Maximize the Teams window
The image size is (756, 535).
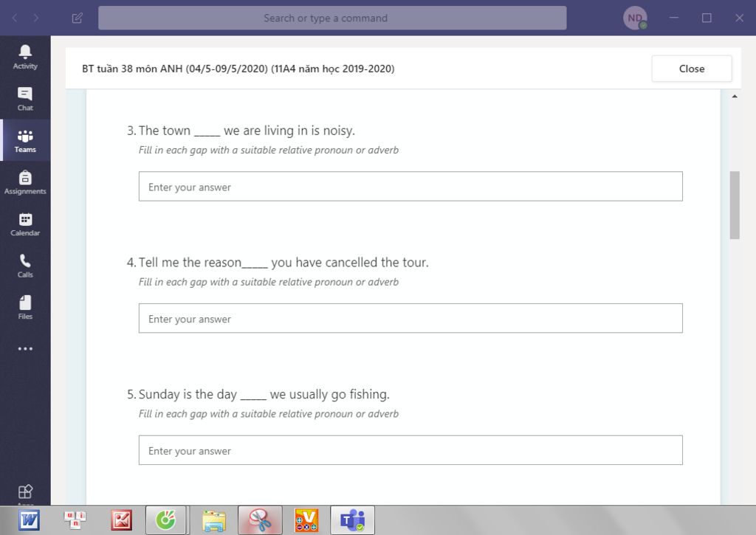[707, 18]
